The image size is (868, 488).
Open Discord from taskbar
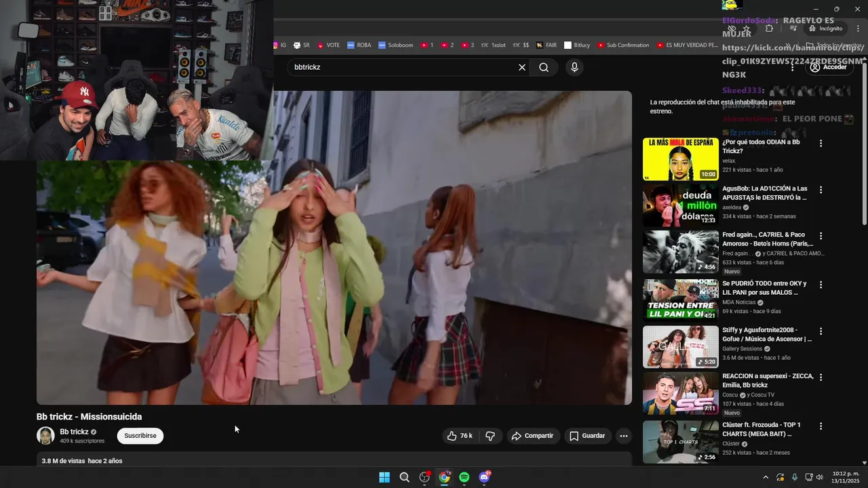(484, 477)
